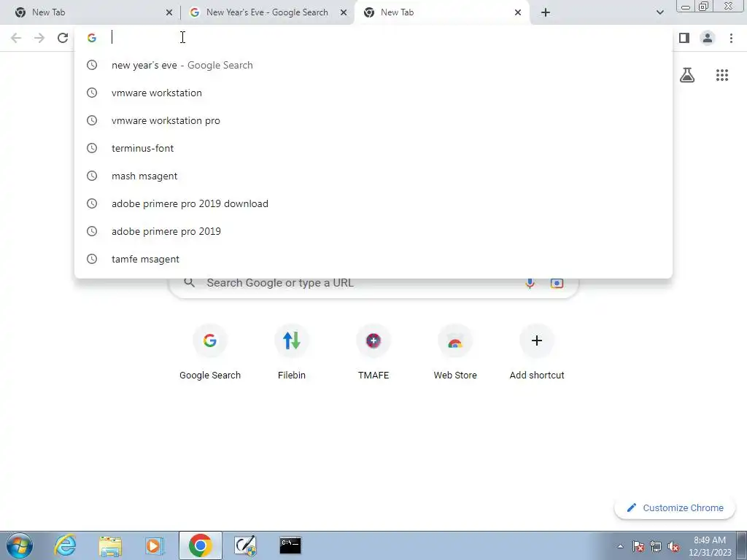Open the Web Store shortcut
Viewport: 747px width, 560px height.
[x=455, y=352]
